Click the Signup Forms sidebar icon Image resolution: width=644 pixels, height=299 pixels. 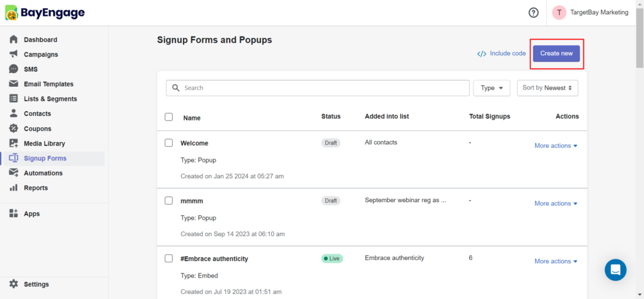14,158
